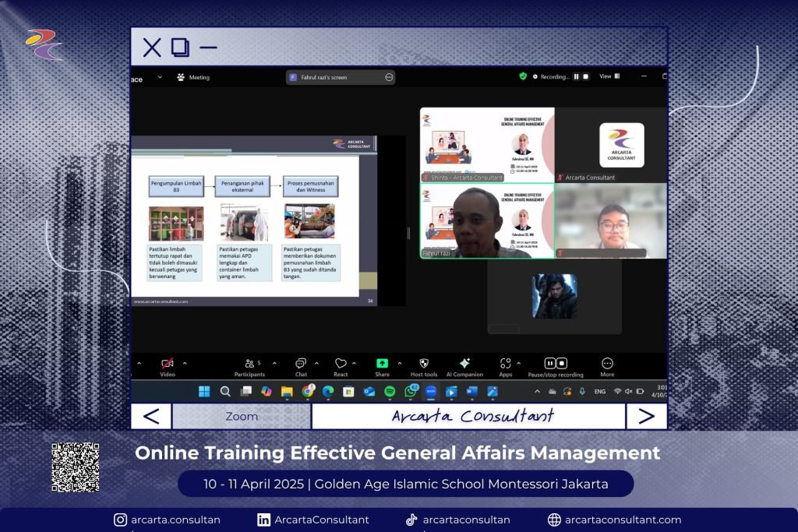Expand the arrow next to Video
798x532 pixels.
(x=185, y=363)
